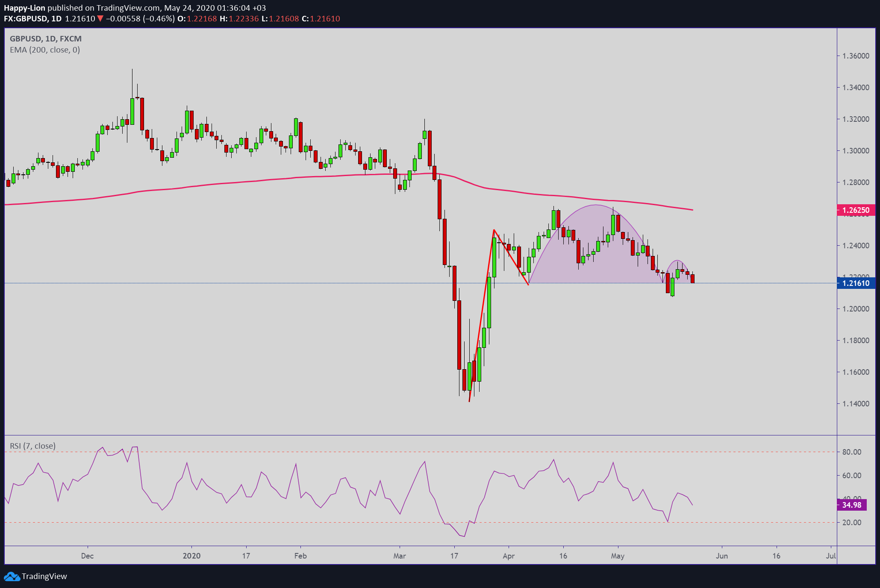The height and width of the screenshot is (588, 880).
Task: Click the 20.00 RSI axis label
Action: tap(851, 523)
